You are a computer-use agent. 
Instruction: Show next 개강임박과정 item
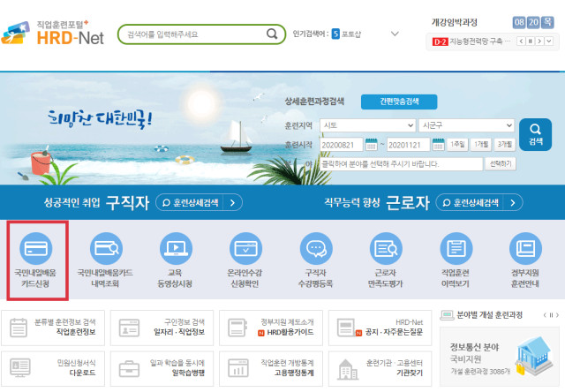539,41
